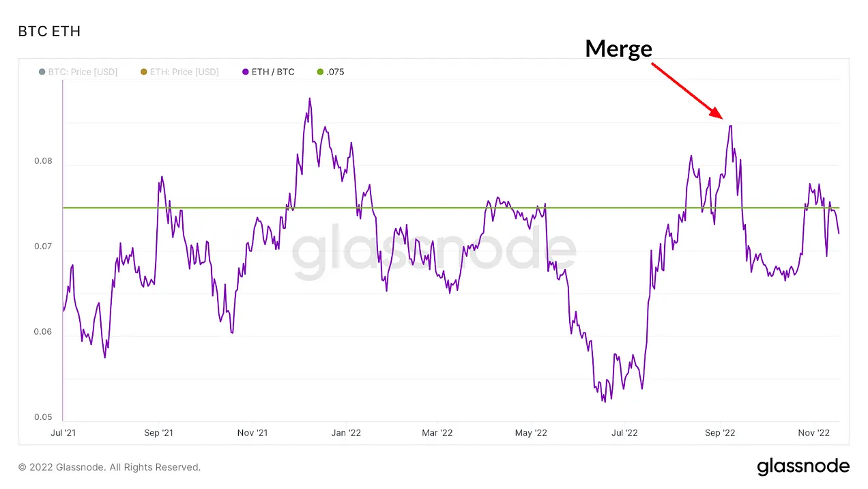Click the 0.05 y-axis label
The height and width of the screenshot is (489, 868).
click(44, 417)
